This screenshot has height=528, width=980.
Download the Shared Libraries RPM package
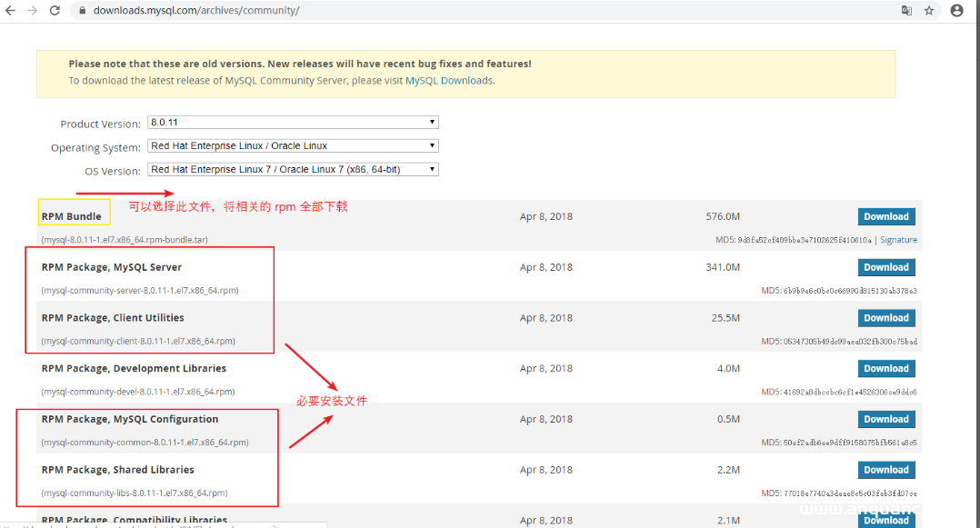[x=885, y=470]
